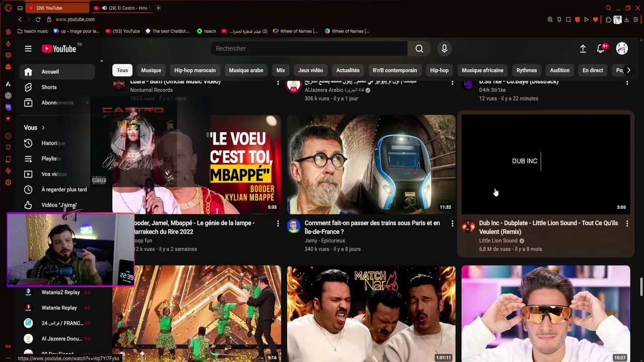The width and height of the screenshot is (644, 362).
Task: Select the Musique africaine chip
Action: 482,70
